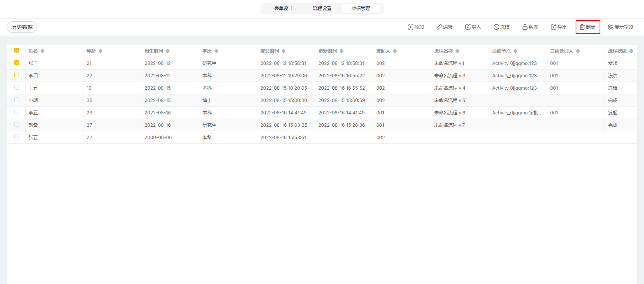Viewport: 644px width, 284px height.
Task: Sort by 姓名 column arrows
Action: pyautogui.click(x=42, y=51)
